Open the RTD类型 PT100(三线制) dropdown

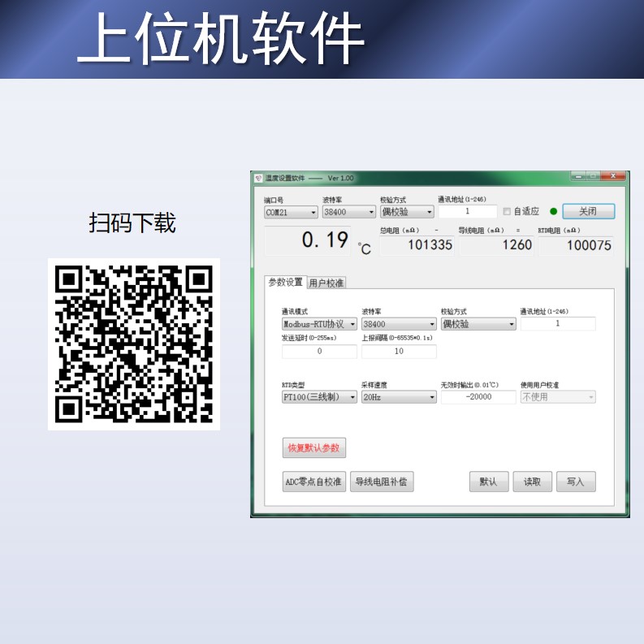pyautogui.click(x=319, y=397)
